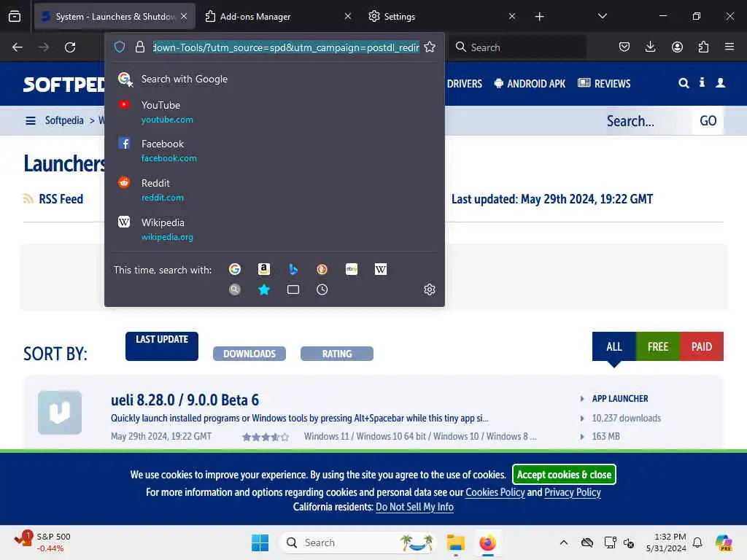Search this time with eBay
747x560 pixels.
(352, 269)
